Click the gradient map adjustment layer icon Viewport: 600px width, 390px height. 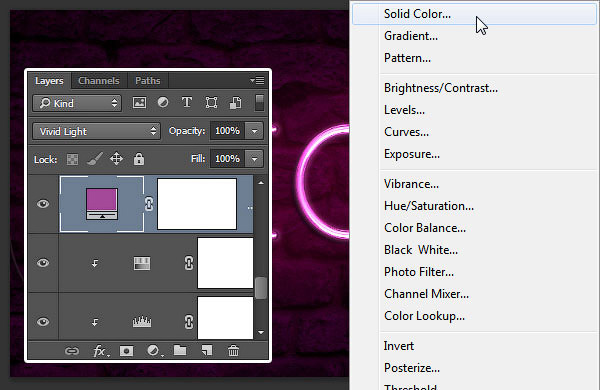click(142, 263)
